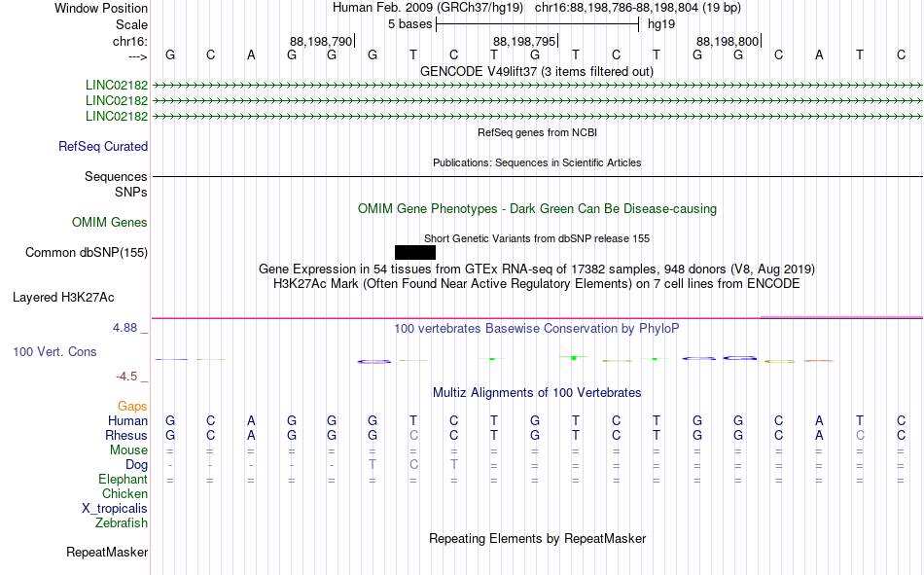Image resolution: width=924 pixels, height=575 pixels.
Task: Click the RefSeq Curated track label
Action: coord(103,146)
